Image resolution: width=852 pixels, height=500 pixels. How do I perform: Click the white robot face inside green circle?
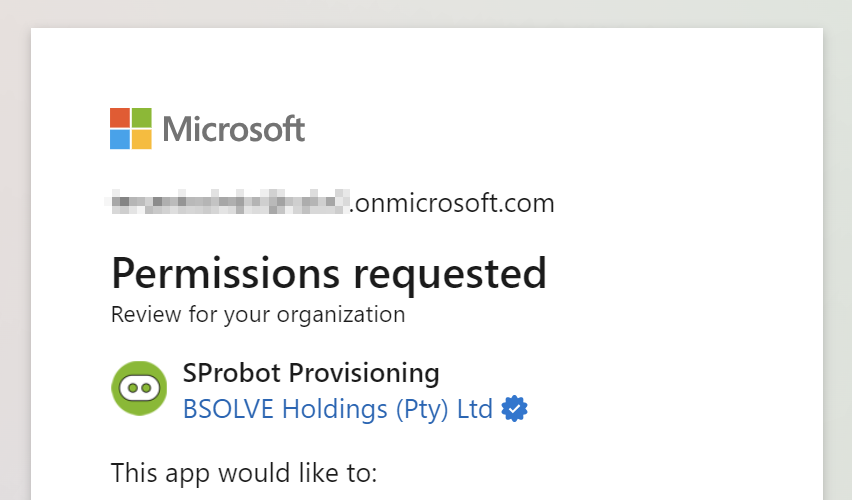coord(139,388)
